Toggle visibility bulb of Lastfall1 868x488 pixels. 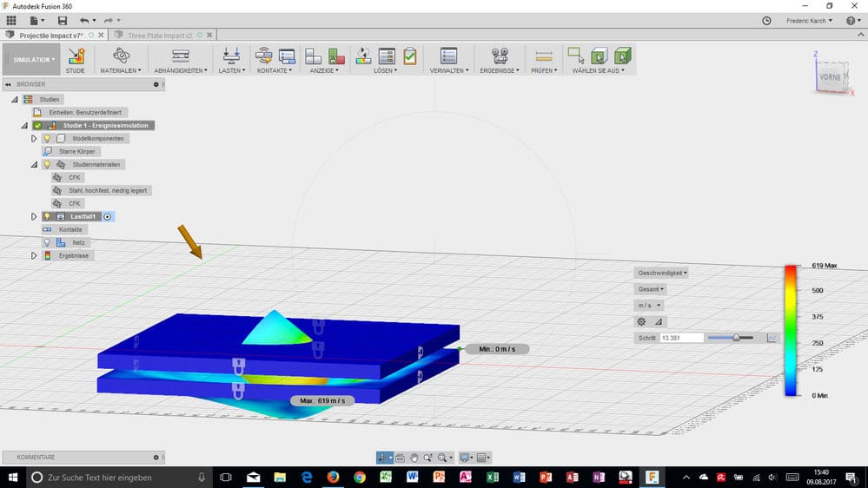click(x=47, y=216)
